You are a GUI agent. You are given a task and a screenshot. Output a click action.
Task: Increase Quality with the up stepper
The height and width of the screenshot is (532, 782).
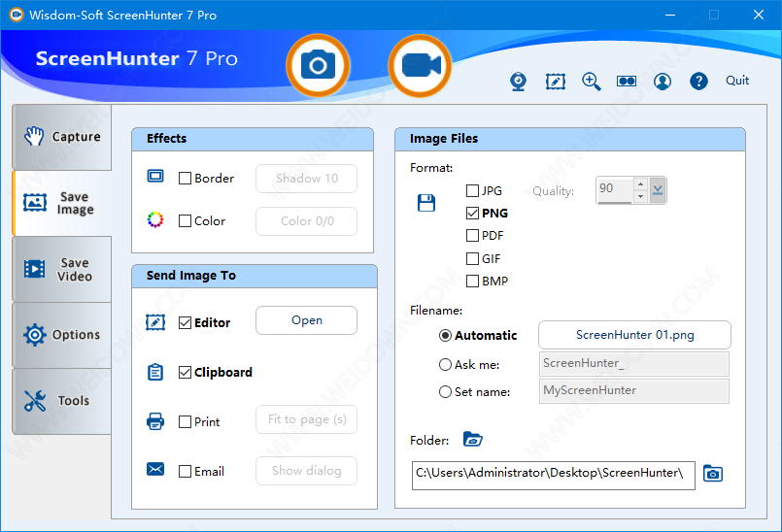coord(641,184)
